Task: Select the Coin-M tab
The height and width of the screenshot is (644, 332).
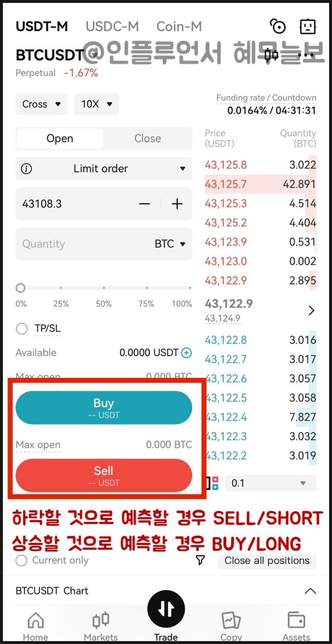Action: coord(179,27)
